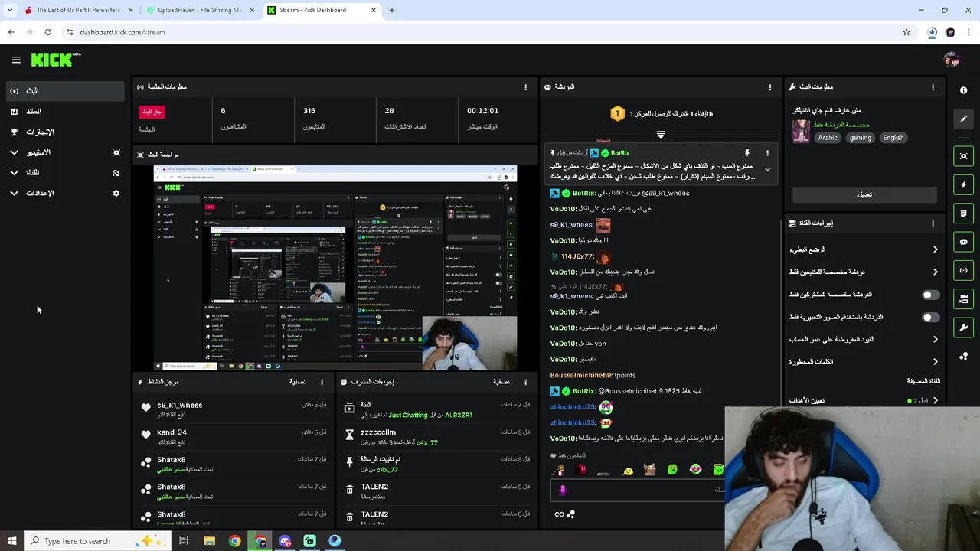Open pinned message three-dot options
980x551 pixels.
[767, 153]
